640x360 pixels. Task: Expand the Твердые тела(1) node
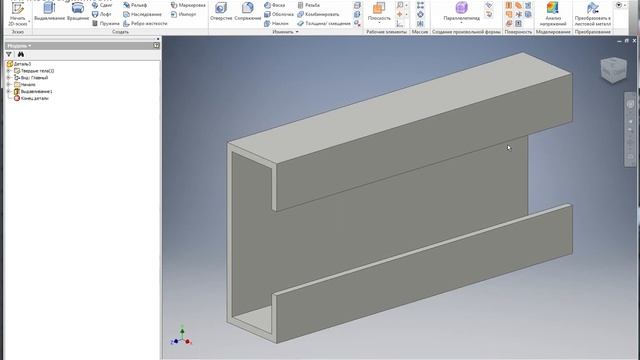click(x=9, y=71)
